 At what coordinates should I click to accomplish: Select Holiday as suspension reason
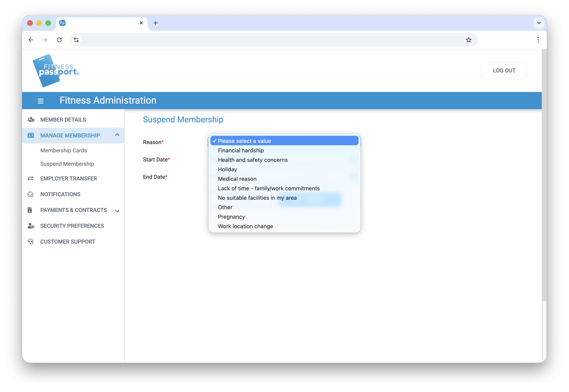pyautogui.click(x=227, y=169)
